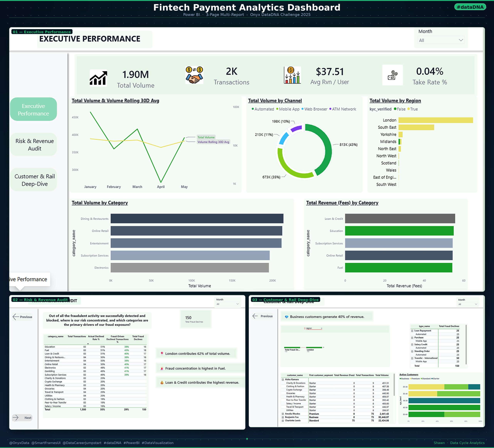Click the Fuel row in the fraud category table

coord(95,350)
